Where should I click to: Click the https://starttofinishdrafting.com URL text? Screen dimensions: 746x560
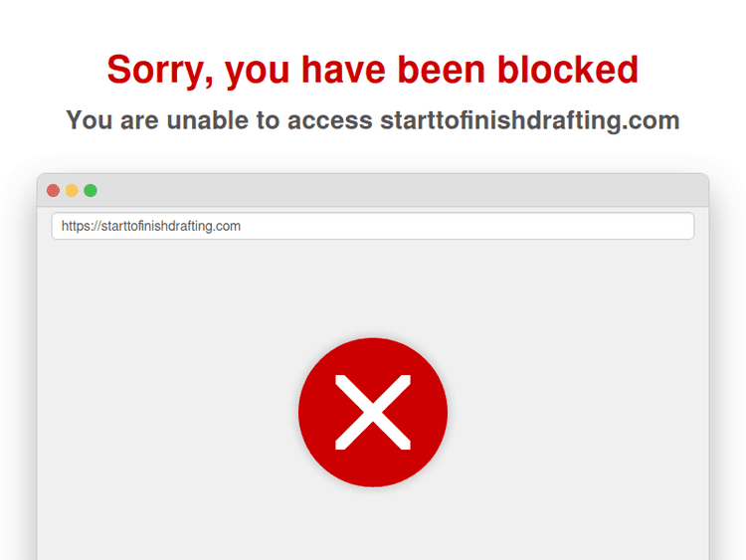tap(151, 226)
